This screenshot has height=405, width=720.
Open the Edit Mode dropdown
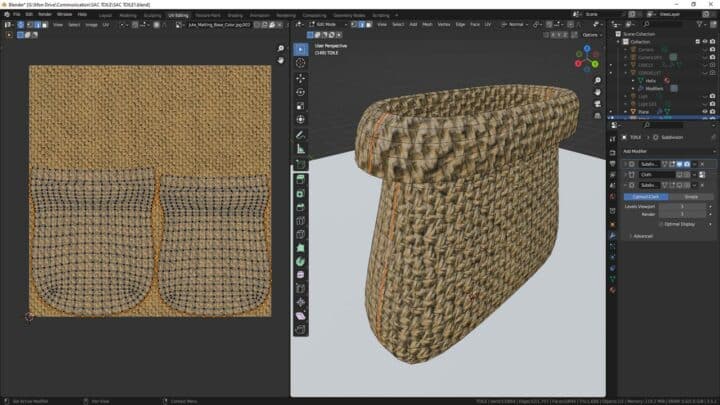328,24
